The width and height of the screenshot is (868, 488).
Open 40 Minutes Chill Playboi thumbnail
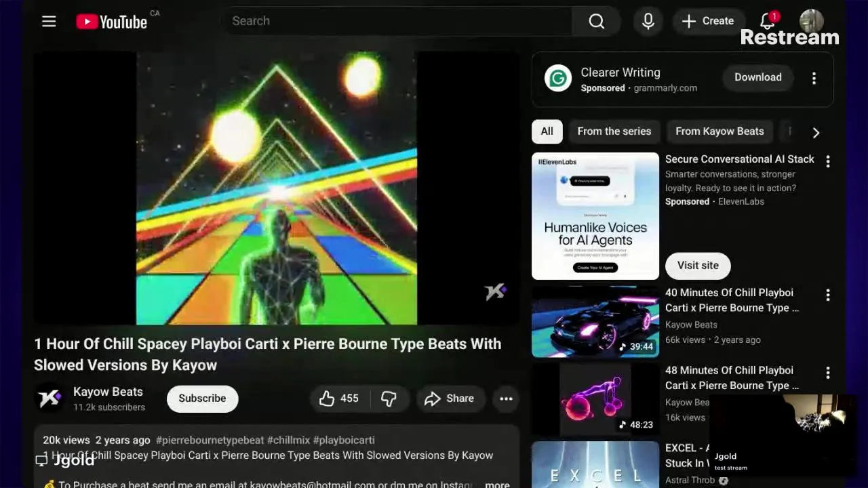pos(595,321)
